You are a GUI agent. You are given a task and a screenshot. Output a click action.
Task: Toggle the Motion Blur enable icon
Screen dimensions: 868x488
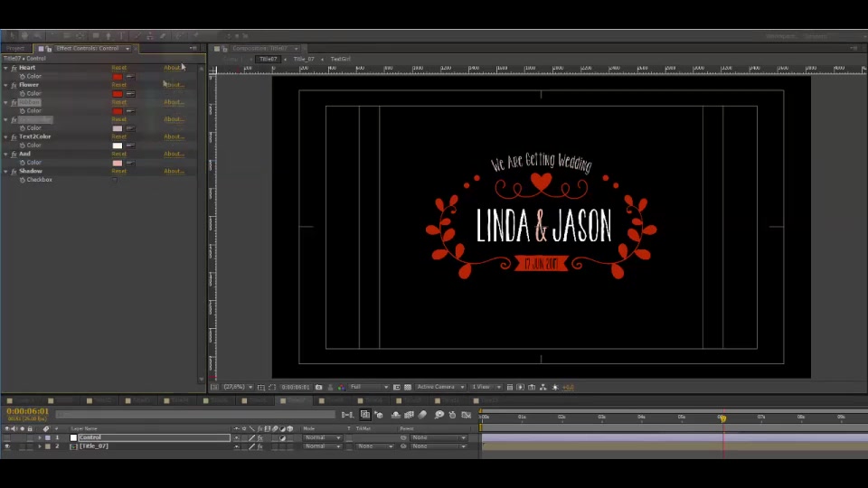click(422, 415)
